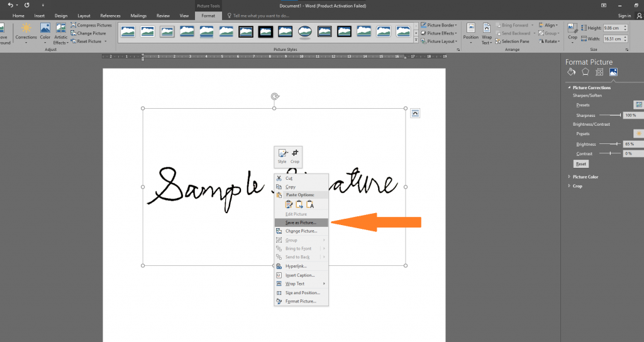This screenshot has height=342, width=644.
Task: Open the Corrections tool in the Adjust group
Action: [26, 31]
